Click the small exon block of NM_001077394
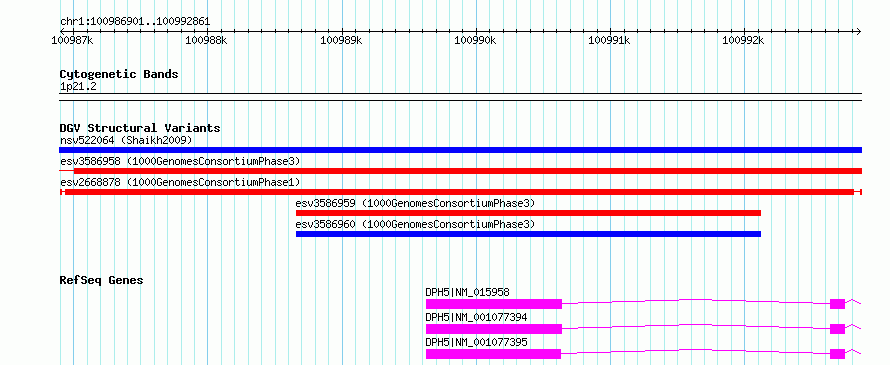 [x=837, y=329]
